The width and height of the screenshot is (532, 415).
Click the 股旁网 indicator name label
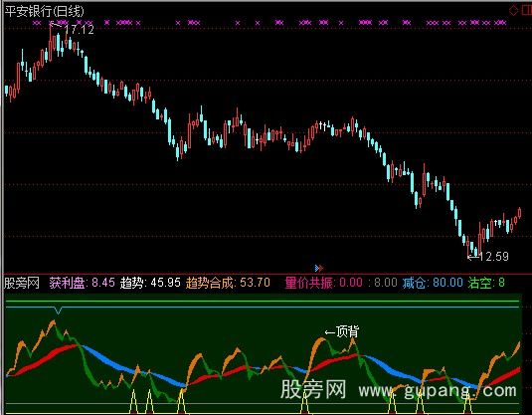click(x=21, y=283)
